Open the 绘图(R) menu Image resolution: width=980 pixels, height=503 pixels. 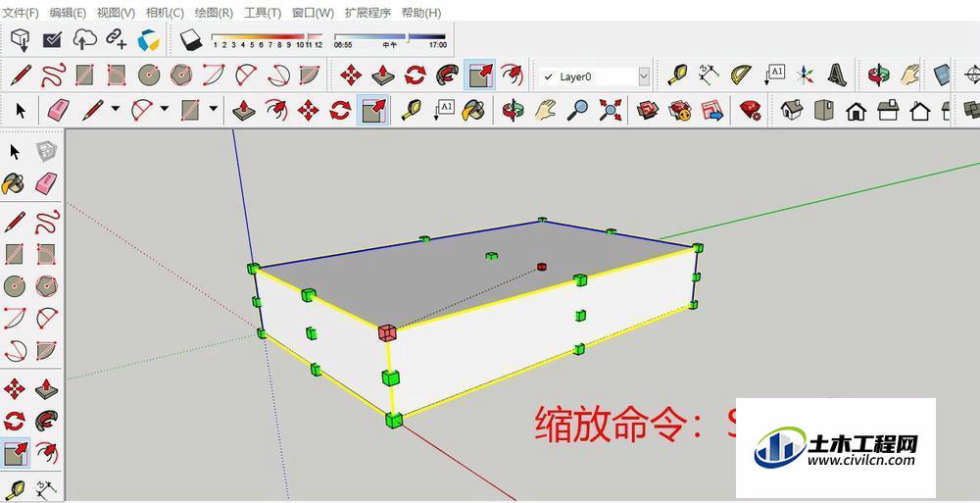(x=214, y=12)
